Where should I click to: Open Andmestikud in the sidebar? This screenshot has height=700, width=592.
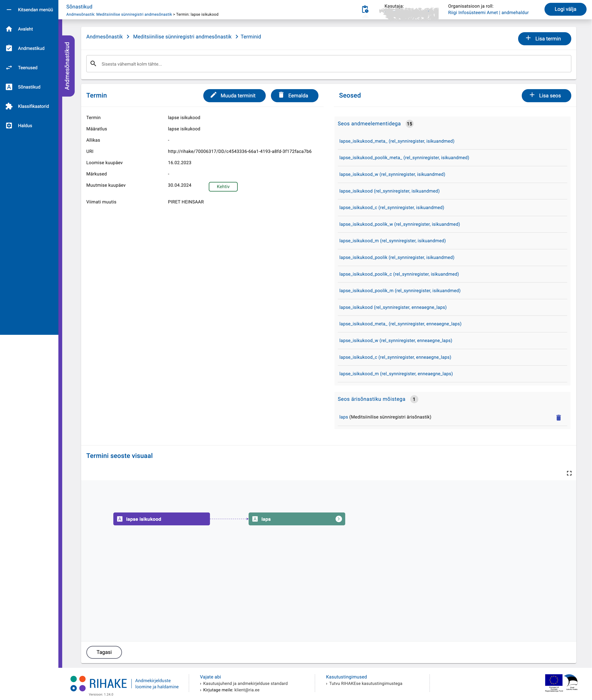(x=31, y=48)
